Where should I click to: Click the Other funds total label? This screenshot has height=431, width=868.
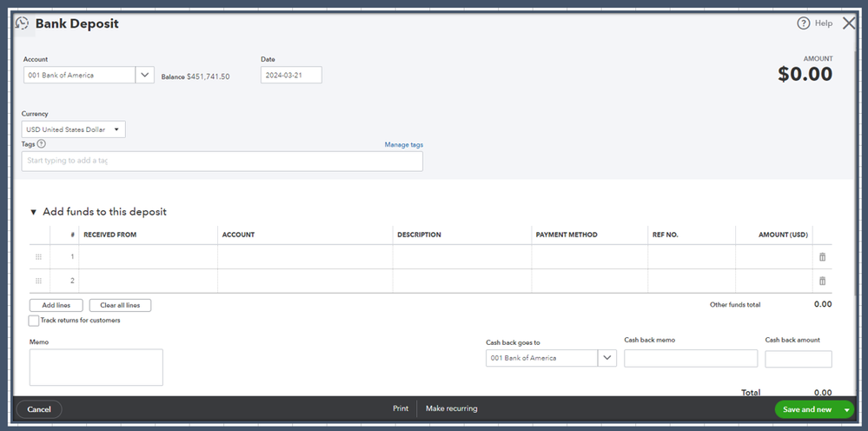coord(735,305)
